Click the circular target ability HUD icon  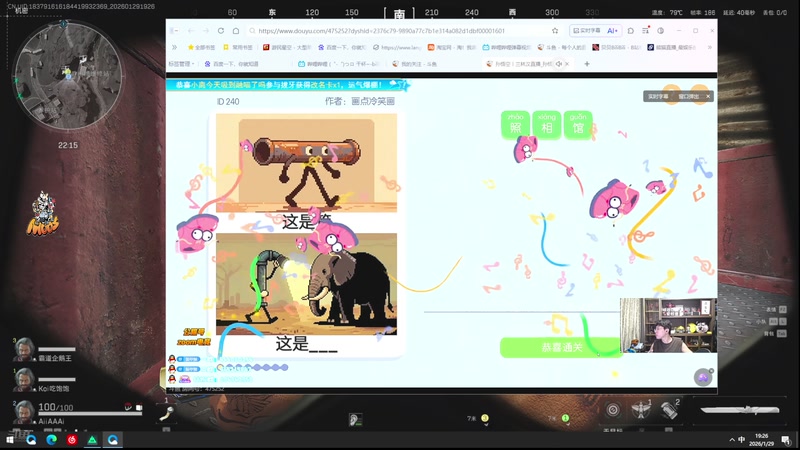tap(613, 410)
